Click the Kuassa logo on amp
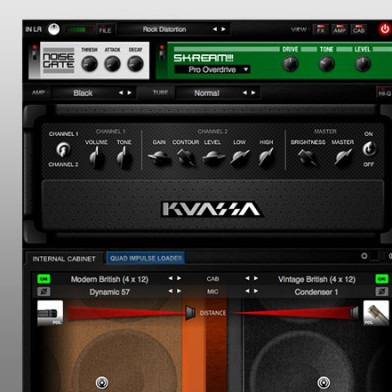 pos(212,210)
